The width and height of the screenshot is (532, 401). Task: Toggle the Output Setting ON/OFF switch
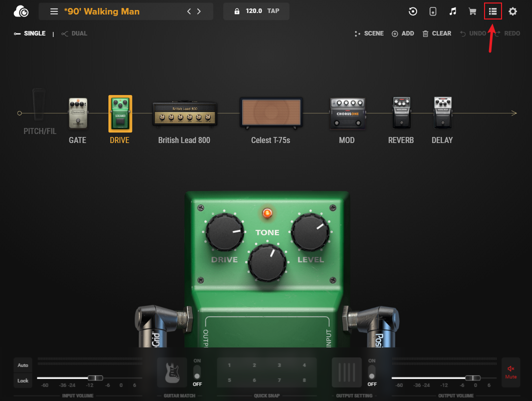click(372, 372)
